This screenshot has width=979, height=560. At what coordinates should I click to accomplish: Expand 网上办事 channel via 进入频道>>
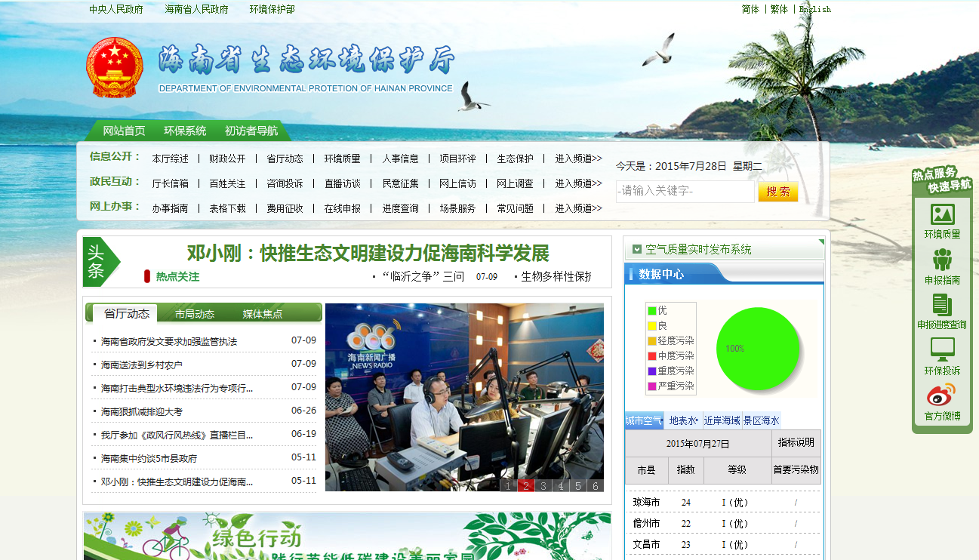click(580, 208)
